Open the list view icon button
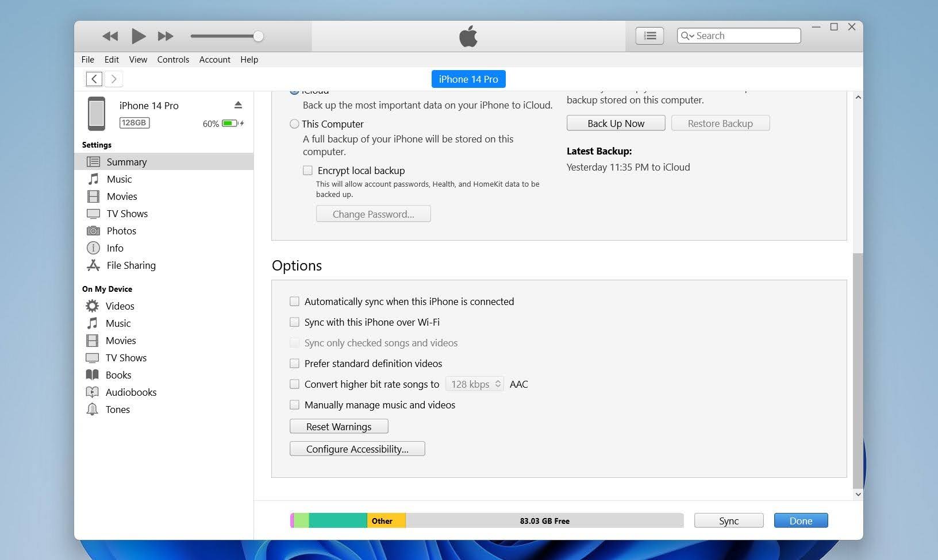938x560 pixels. (649, 36)
